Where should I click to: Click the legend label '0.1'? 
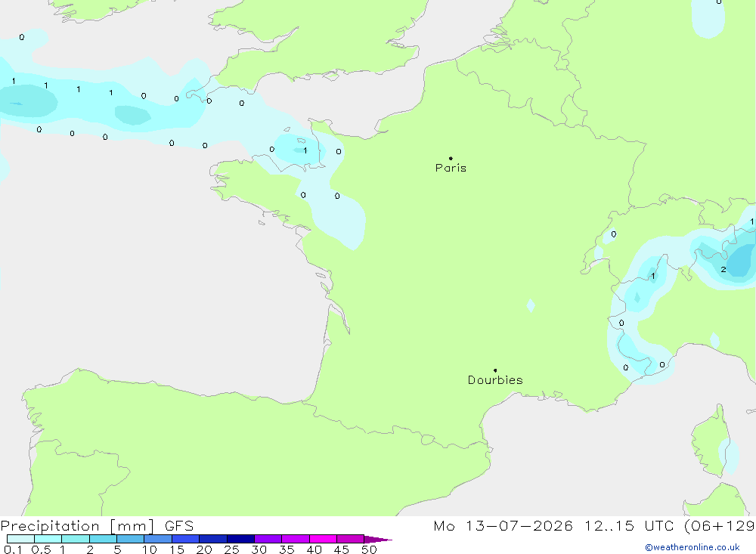point(13,549)
